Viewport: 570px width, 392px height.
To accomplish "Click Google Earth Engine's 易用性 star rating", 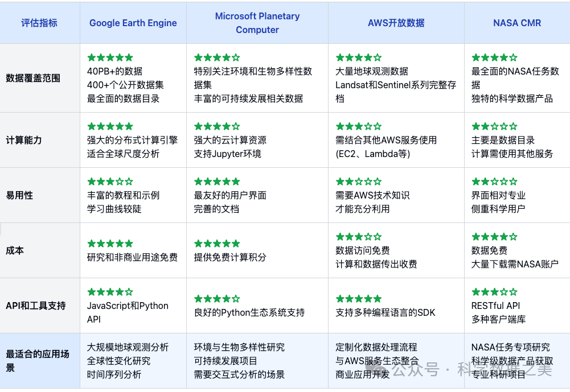I will 110,181.
